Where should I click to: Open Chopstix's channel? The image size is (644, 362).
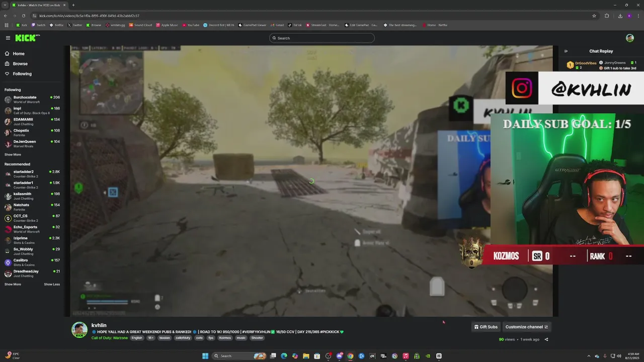(32, 133)
